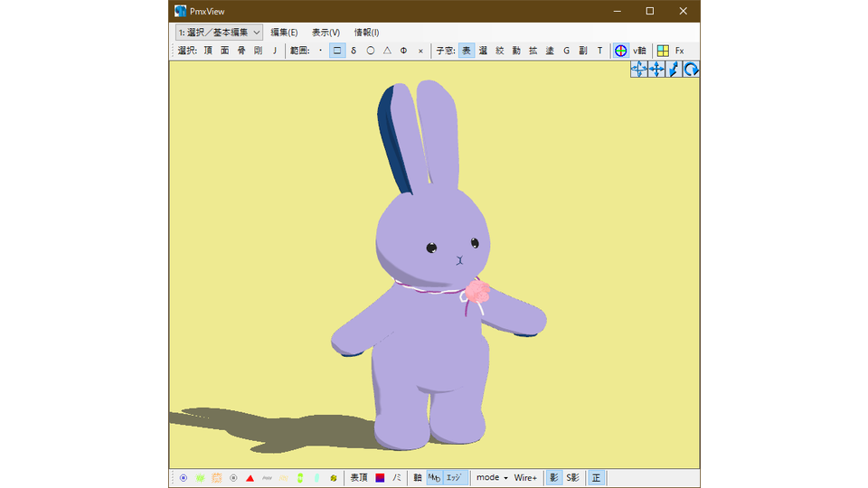Toggle bone selection 骨
Viewport: 868px width, 488px height.
pyautogui.click(x=241, y=51)
